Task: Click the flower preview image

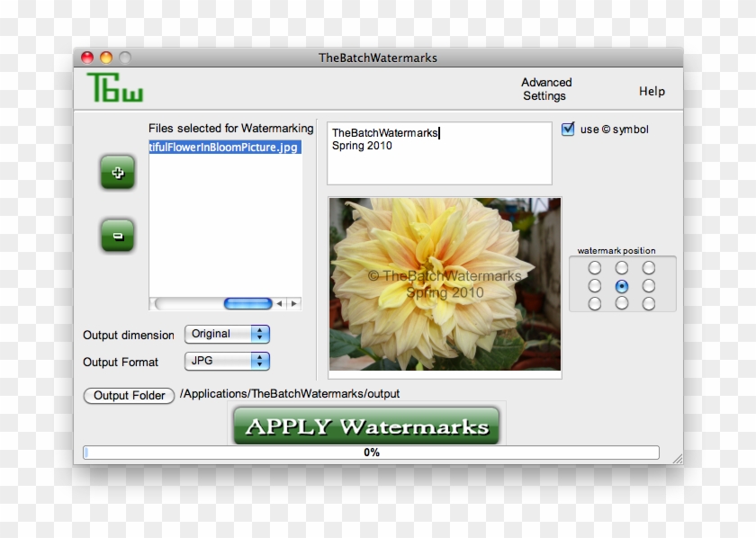Action: [x=445, y=284]
